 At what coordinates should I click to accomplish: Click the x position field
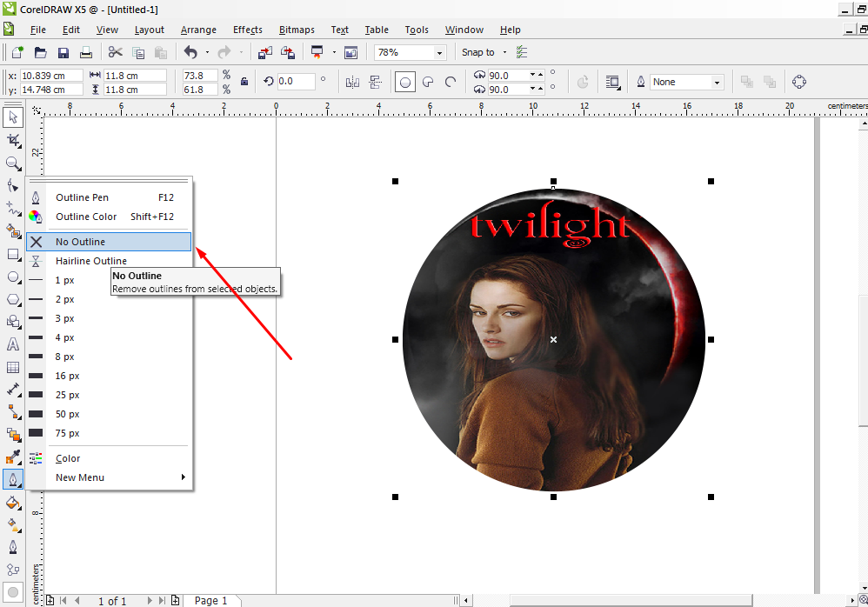[51, 76]
